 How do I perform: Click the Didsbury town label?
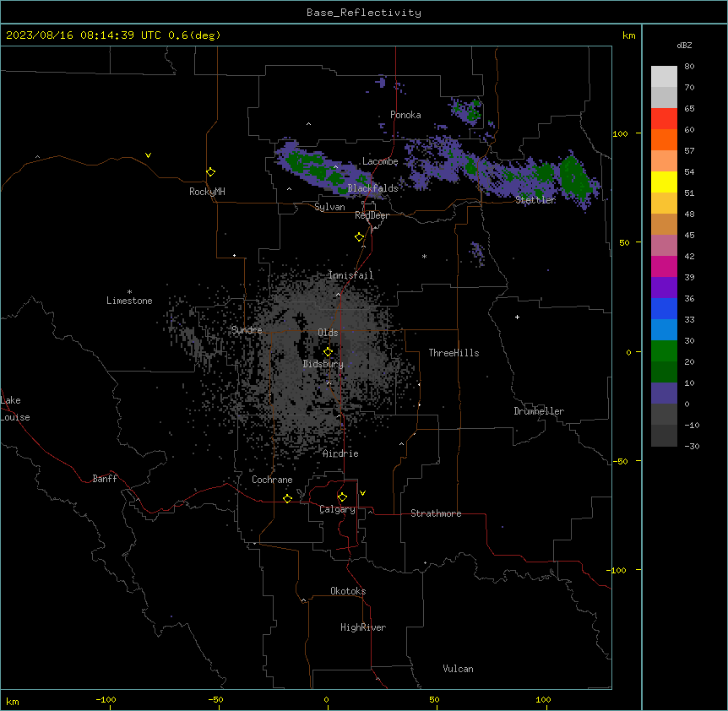[323, 364]
